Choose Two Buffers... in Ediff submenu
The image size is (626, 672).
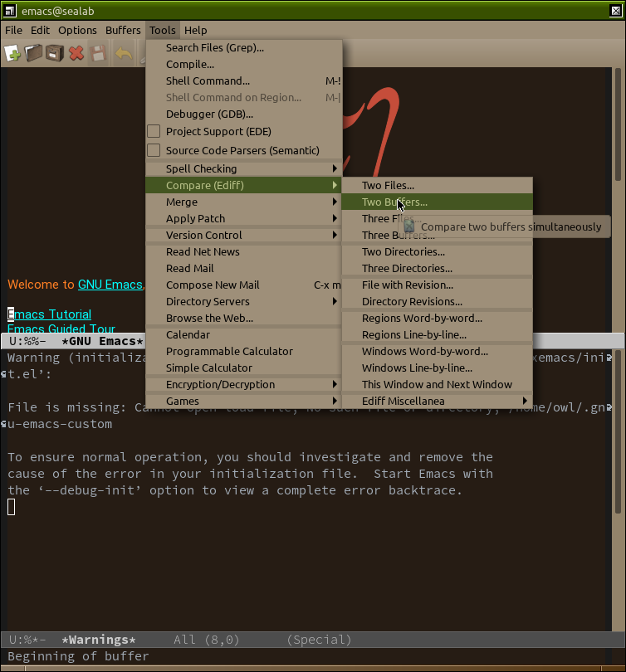(x=437, y=202)
